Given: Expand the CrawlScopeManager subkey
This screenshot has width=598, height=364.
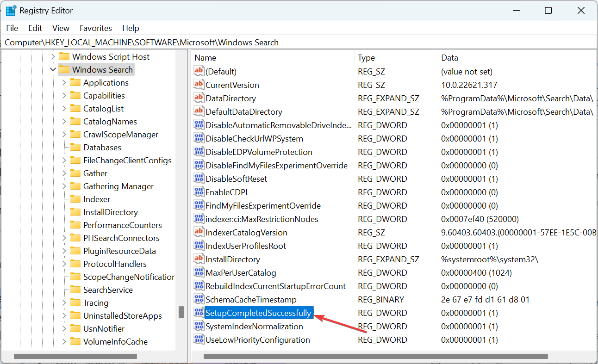Looking at the screenshot, I should click(x=64, y=134).
